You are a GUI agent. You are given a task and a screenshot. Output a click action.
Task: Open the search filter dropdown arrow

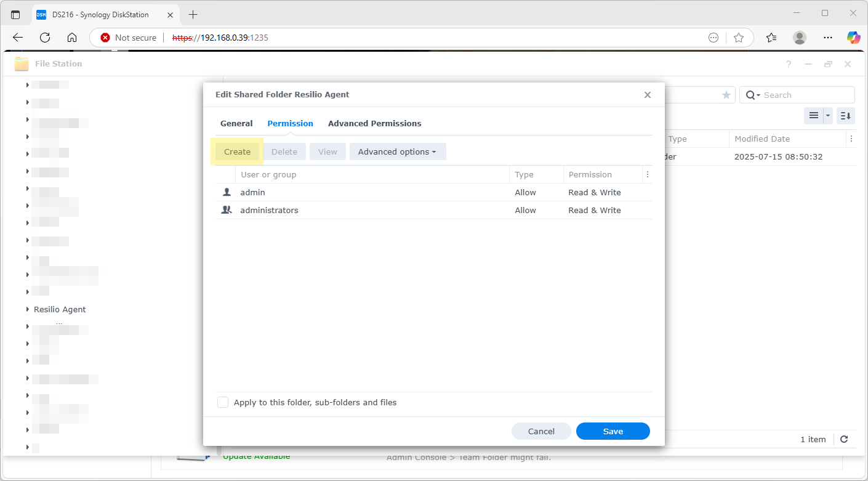pyautogui.click(x=758, y=94)
